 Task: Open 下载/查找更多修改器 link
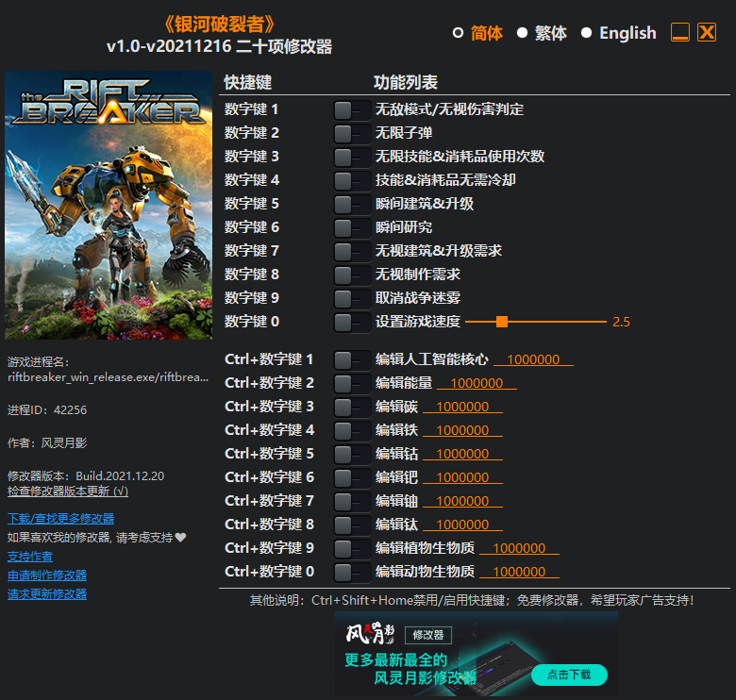(x=60, y=519)
